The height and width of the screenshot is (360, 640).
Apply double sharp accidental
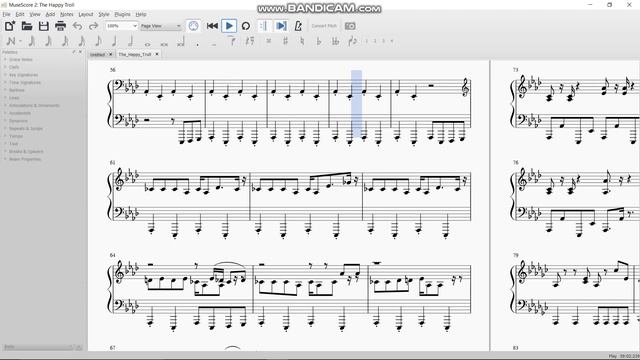tap(269, 41)
